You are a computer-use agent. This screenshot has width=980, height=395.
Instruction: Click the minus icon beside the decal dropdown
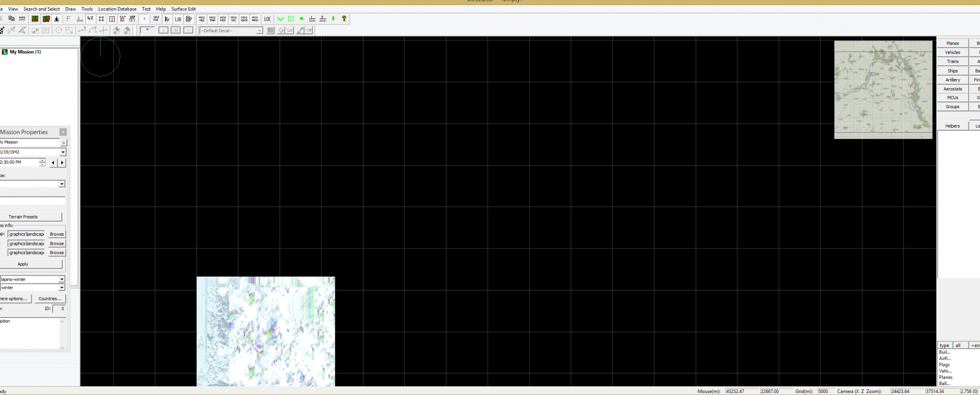[290, 31]
